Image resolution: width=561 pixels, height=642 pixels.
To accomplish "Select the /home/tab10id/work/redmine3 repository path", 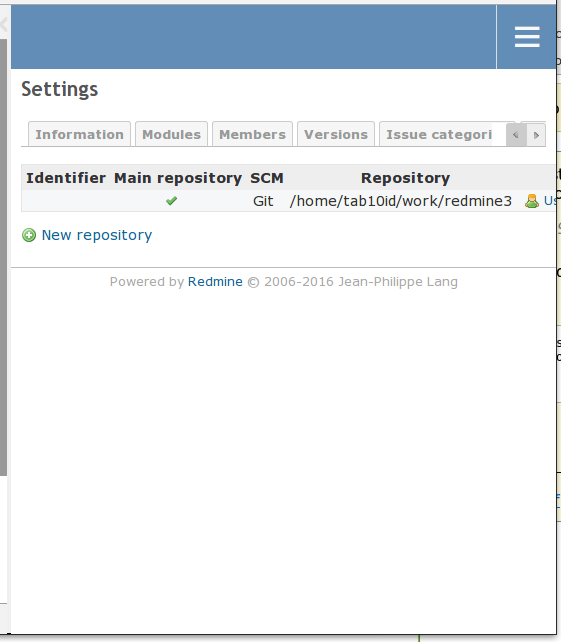I will (x=400, y=201).
